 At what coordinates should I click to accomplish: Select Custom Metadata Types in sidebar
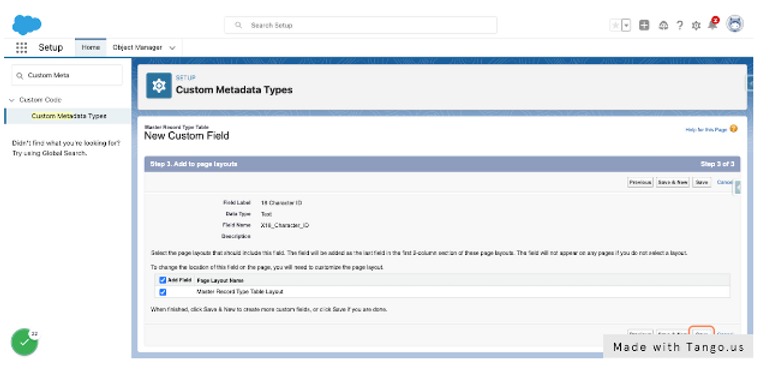tap(69, 116)
